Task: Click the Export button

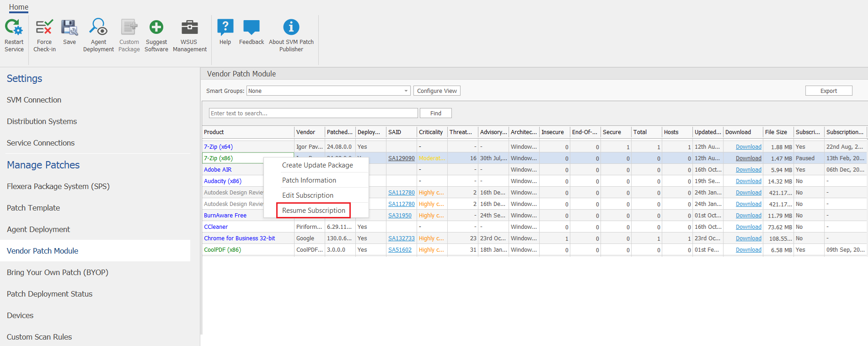Action: (x=828, y=91)
